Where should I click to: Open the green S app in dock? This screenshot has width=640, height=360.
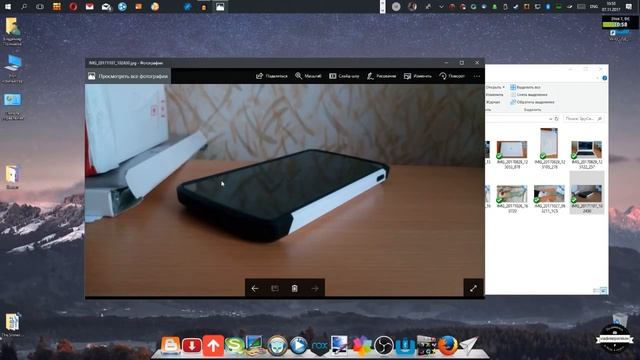pyautogui.click(x=235, y=346)
